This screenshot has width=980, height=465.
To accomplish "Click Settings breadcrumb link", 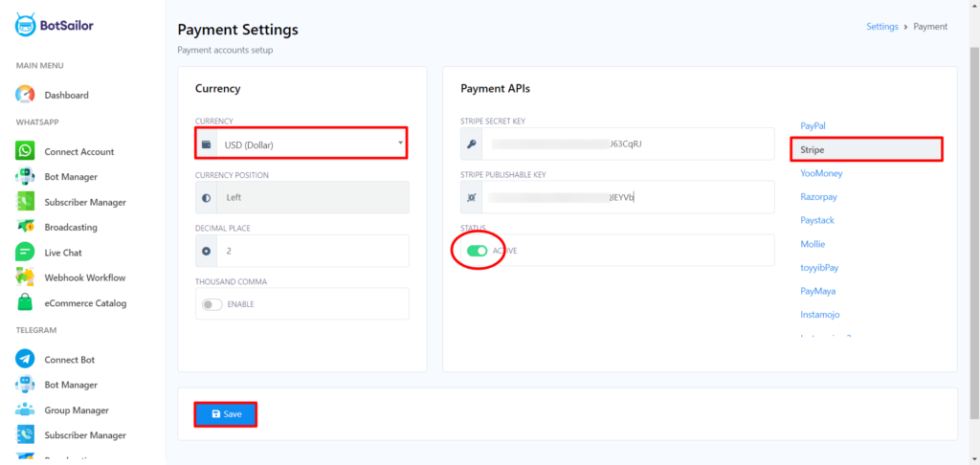I will (881, 26).
